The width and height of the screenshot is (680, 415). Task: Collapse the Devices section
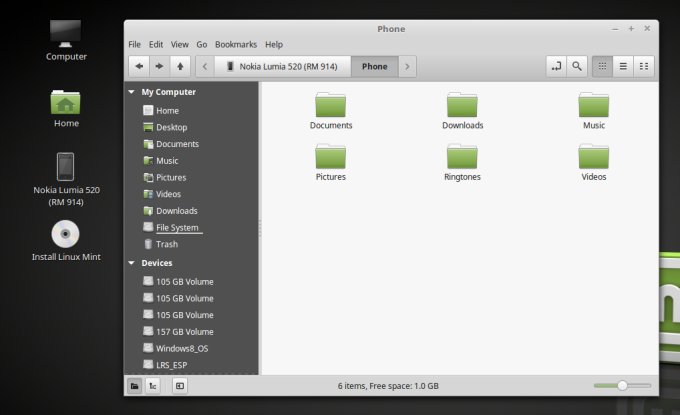pyautogui.click(x=131, y=263)
